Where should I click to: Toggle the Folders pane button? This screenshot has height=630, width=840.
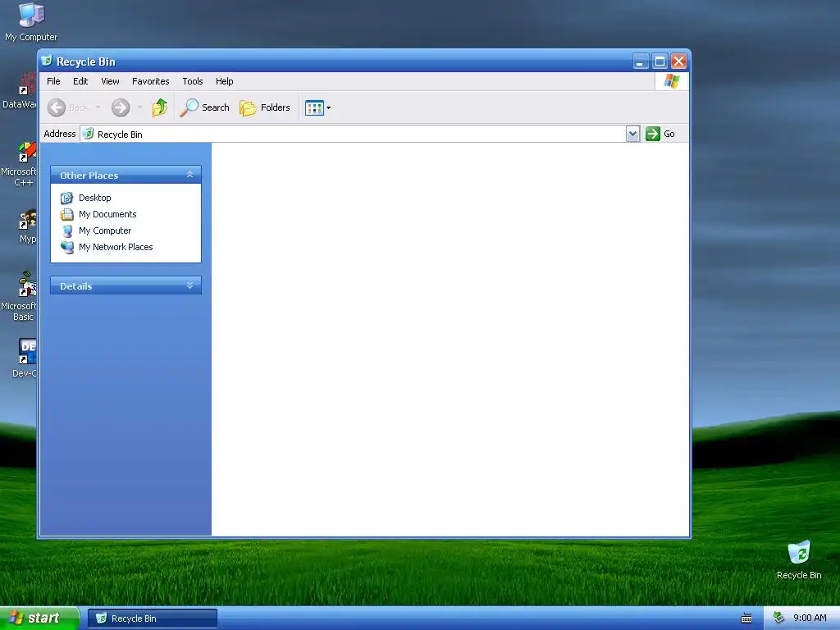[x=265, y=107]
